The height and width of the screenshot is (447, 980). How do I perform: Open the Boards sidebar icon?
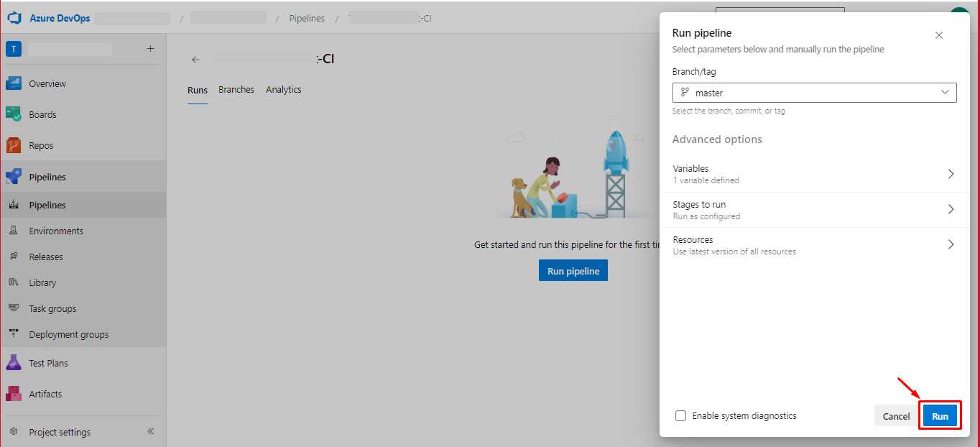click(14, 114)
